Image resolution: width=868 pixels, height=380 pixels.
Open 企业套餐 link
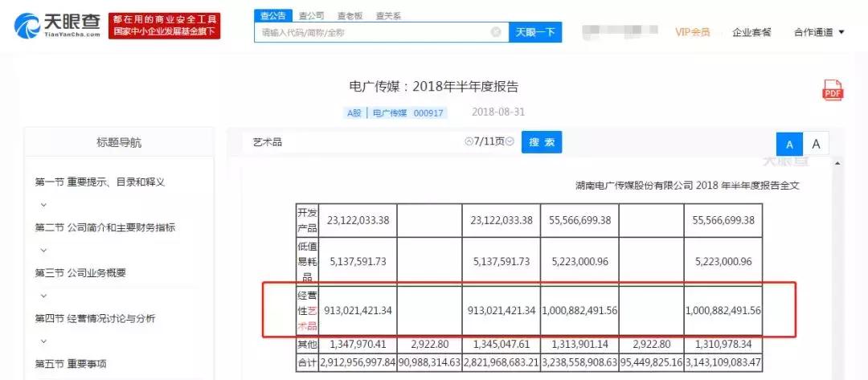click(751, 32)
